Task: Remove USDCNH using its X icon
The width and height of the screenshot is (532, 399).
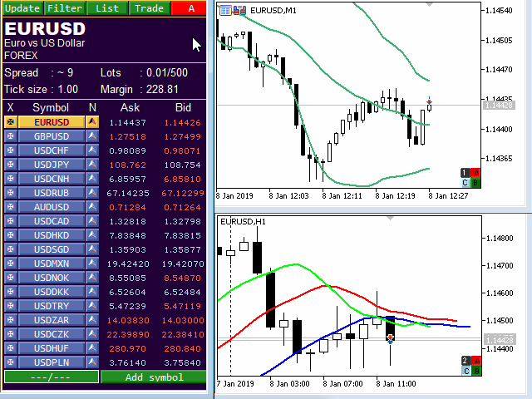Action: [11, 179]
